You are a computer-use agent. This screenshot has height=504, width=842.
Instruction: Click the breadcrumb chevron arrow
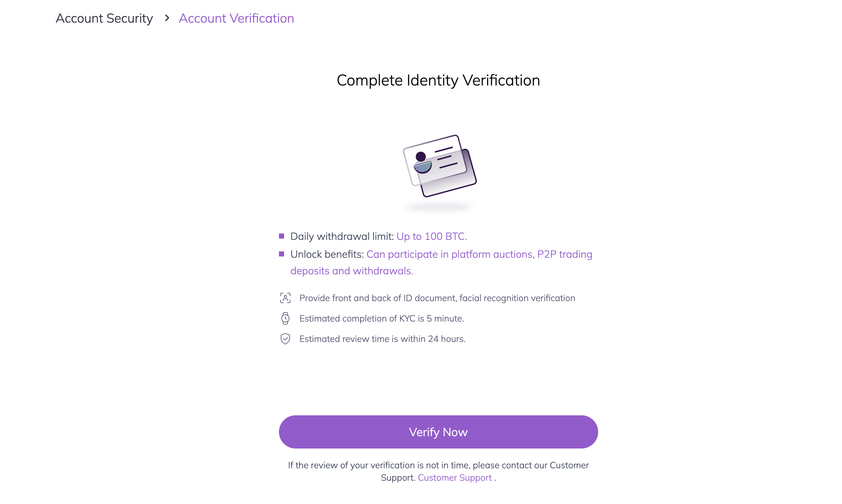tap(167, 18)
